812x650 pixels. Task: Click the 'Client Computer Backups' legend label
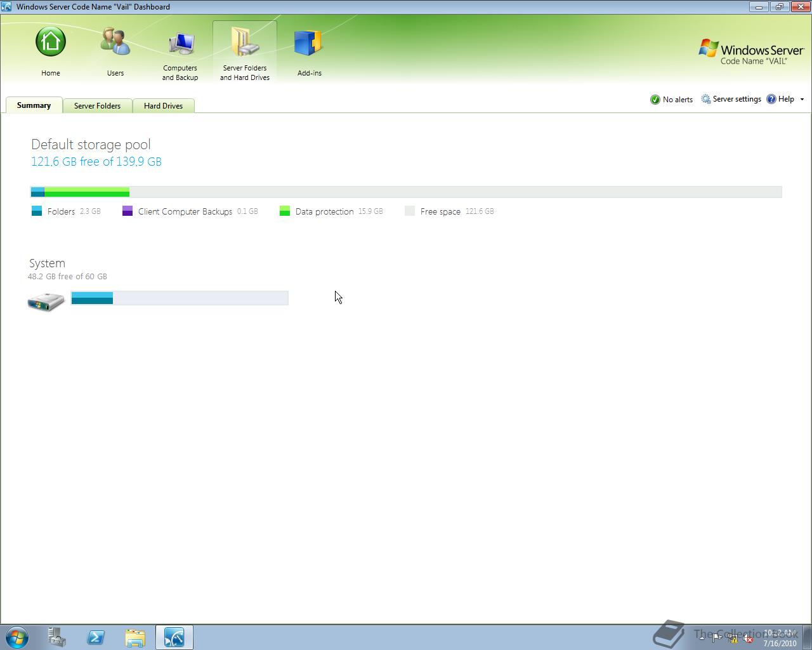[185, 211]
